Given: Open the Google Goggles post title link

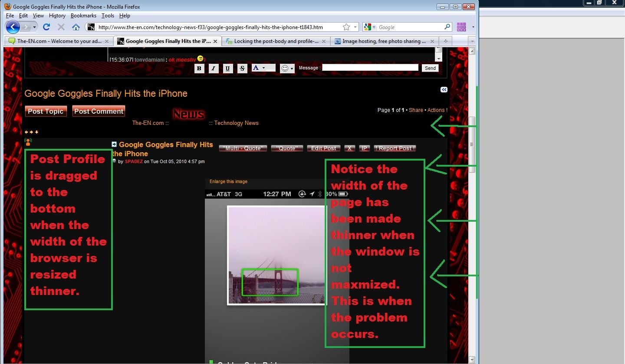Looking at the screenshot, I should (x=163, y=149).
